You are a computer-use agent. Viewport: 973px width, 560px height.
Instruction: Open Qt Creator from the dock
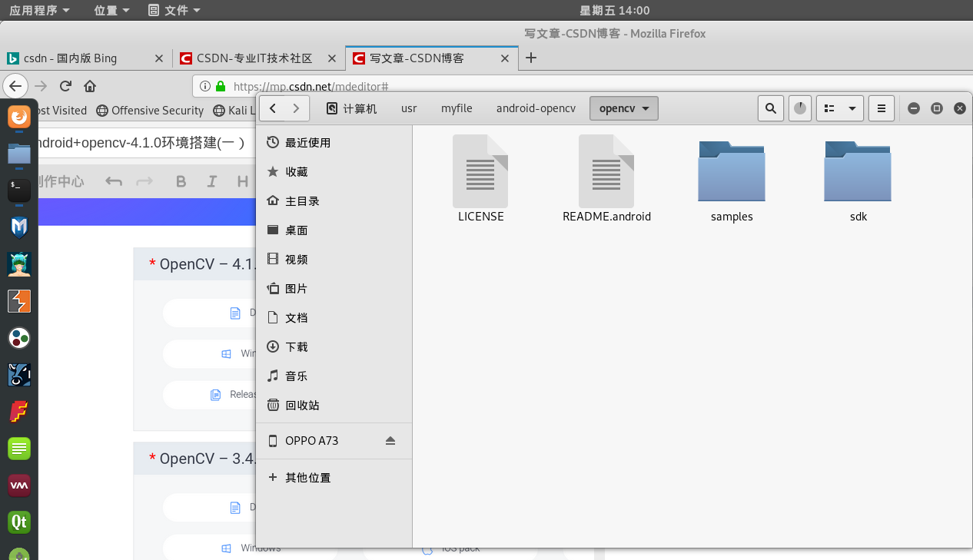[18, 522]
